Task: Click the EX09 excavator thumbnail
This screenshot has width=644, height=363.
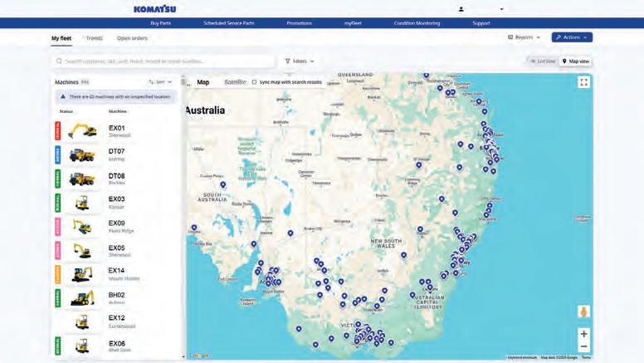Action: tap(81, 227)
